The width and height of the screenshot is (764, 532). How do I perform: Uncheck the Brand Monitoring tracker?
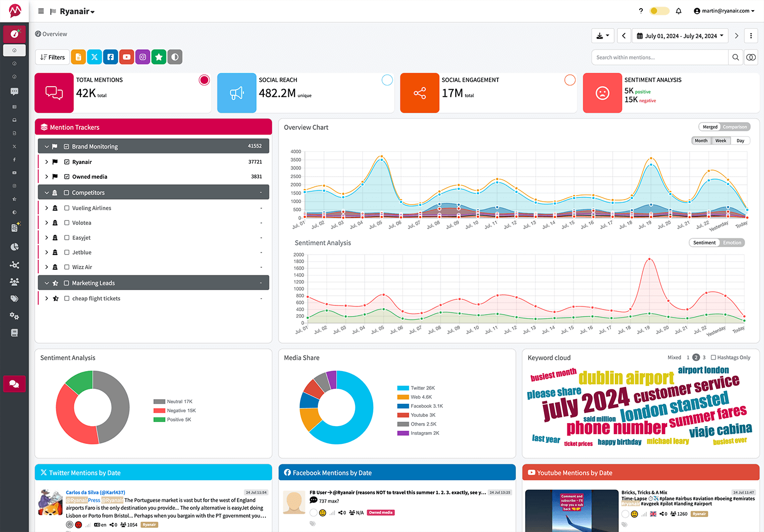[x=66, y=146]
